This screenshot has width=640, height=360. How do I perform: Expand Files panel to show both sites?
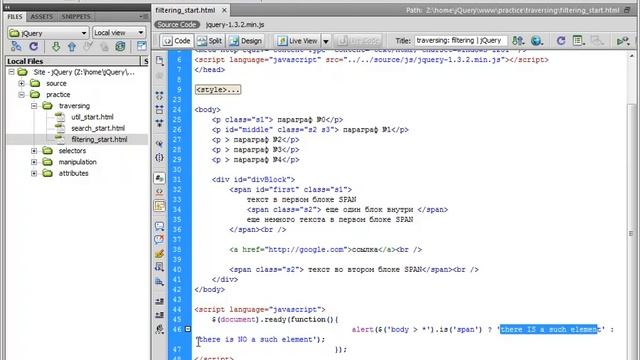[x=142, y=46]
